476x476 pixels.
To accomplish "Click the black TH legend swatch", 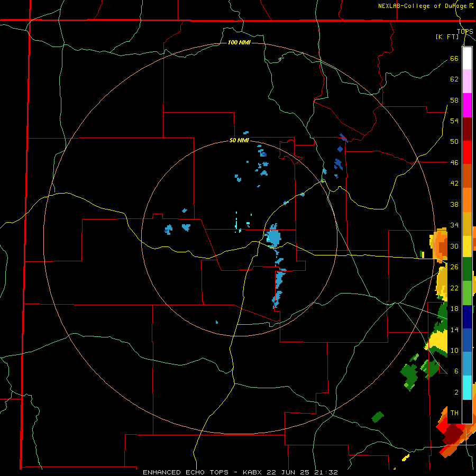I will point(467,411).
